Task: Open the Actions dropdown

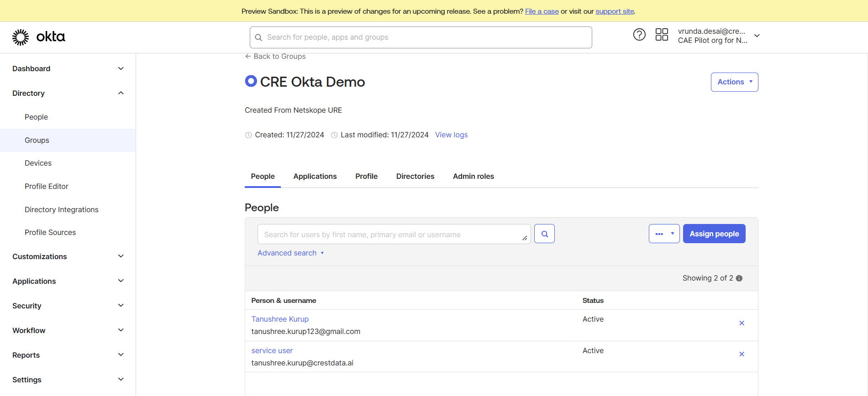Action: point(734,82)
